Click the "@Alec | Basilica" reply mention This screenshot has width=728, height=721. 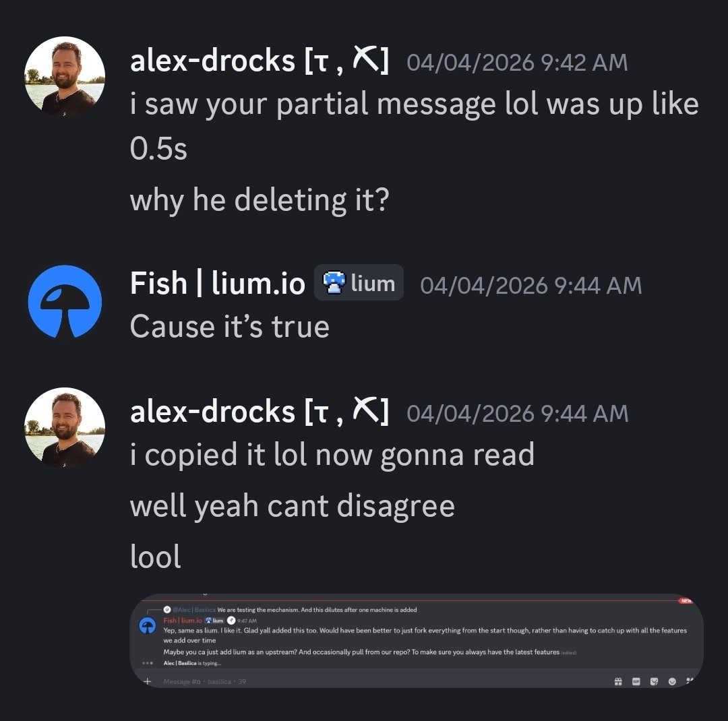coord(193,610)
